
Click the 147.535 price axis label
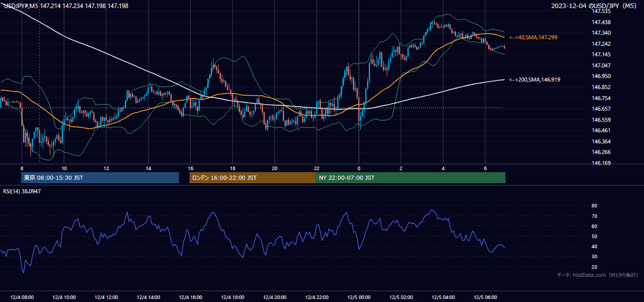[x=601, y=11]
